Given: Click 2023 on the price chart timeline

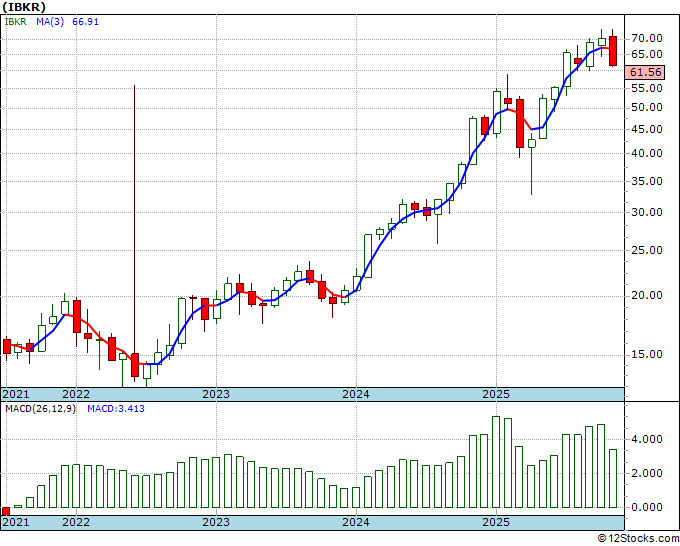Looking at the screenshot, I should [x=216, y=395].
